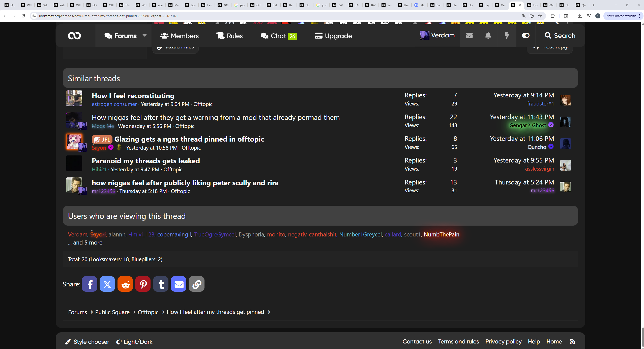Open the thread "Paranoid my threads gets leaked"
Screen dimensions: 644x349
point(146,161)
